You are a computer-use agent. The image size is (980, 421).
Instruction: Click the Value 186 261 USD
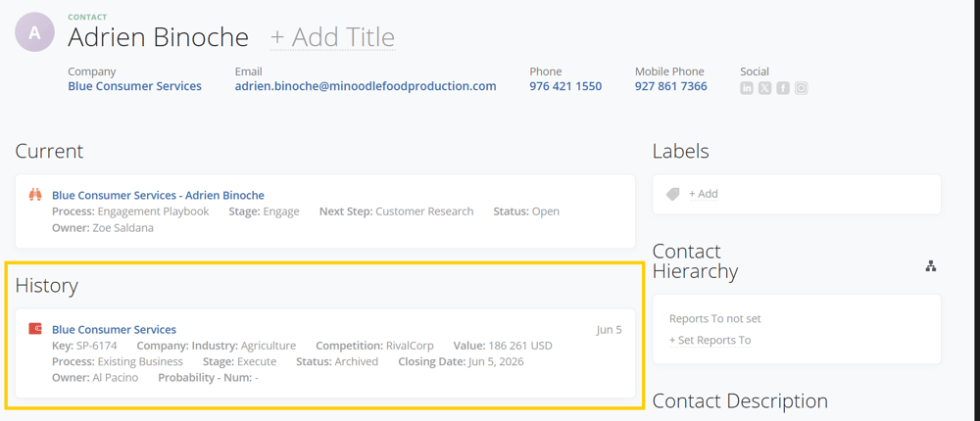click(503, 346)
